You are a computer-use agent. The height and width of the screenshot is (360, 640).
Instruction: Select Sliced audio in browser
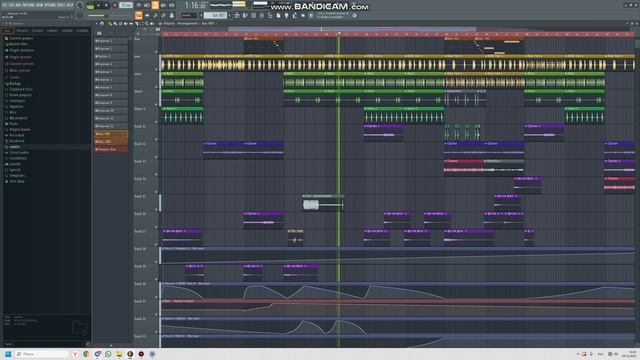tap(18, 152)
